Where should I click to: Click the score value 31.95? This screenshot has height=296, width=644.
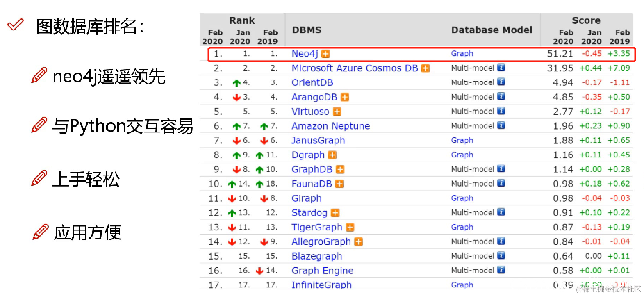[x=560, y=68]
